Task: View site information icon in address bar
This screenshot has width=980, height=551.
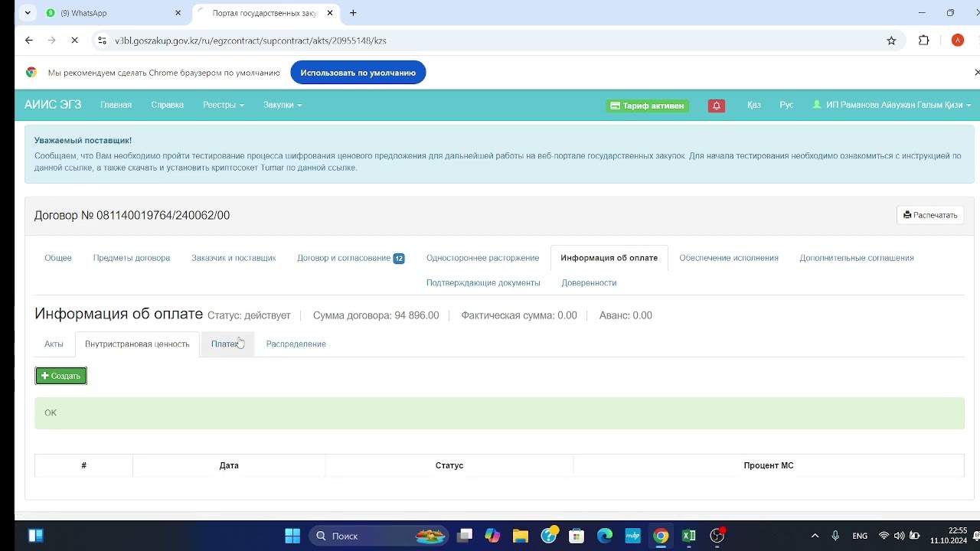Action: (102, 41)
